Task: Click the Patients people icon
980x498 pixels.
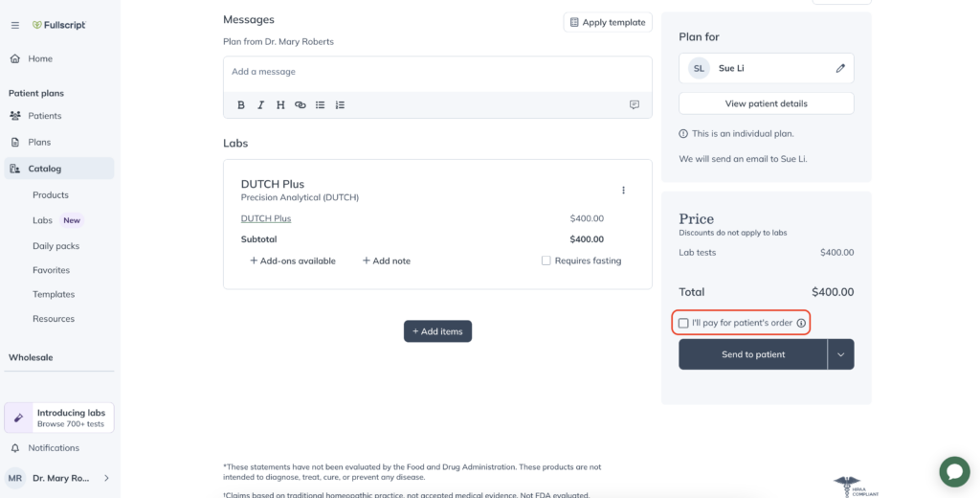Action: click(15, 116)
